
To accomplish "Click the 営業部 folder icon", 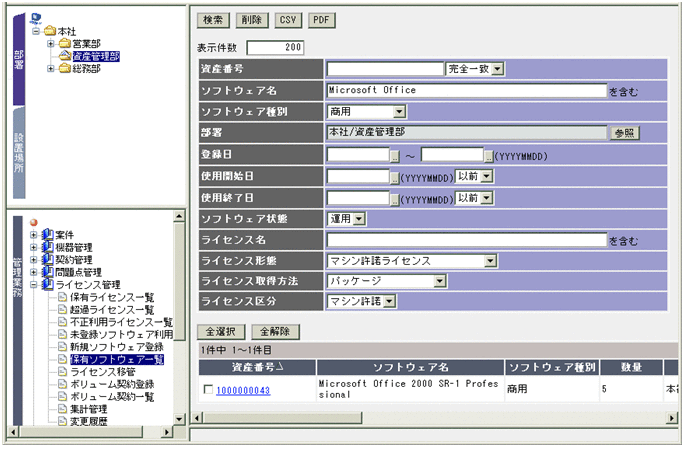I will coord(65,43).
